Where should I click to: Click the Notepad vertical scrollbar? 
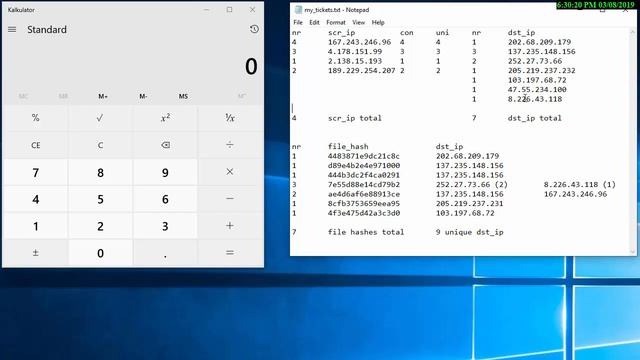[x=633, y=141]
